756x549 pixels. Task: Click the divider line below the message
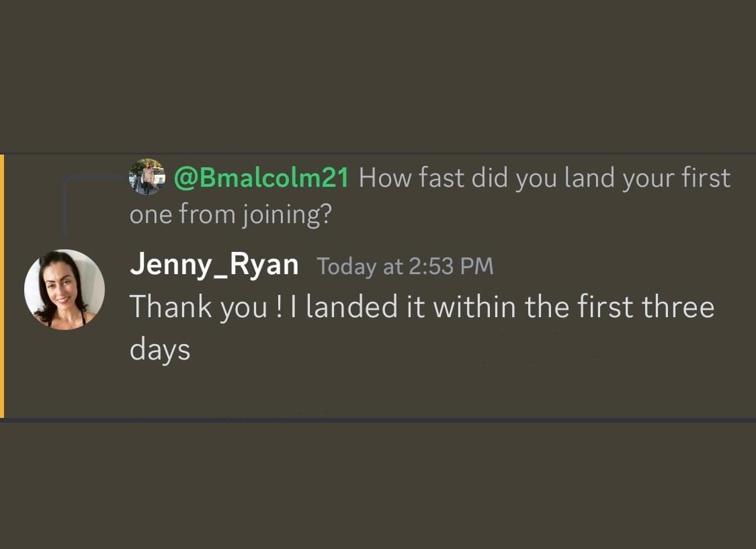[x=378, y=420]
